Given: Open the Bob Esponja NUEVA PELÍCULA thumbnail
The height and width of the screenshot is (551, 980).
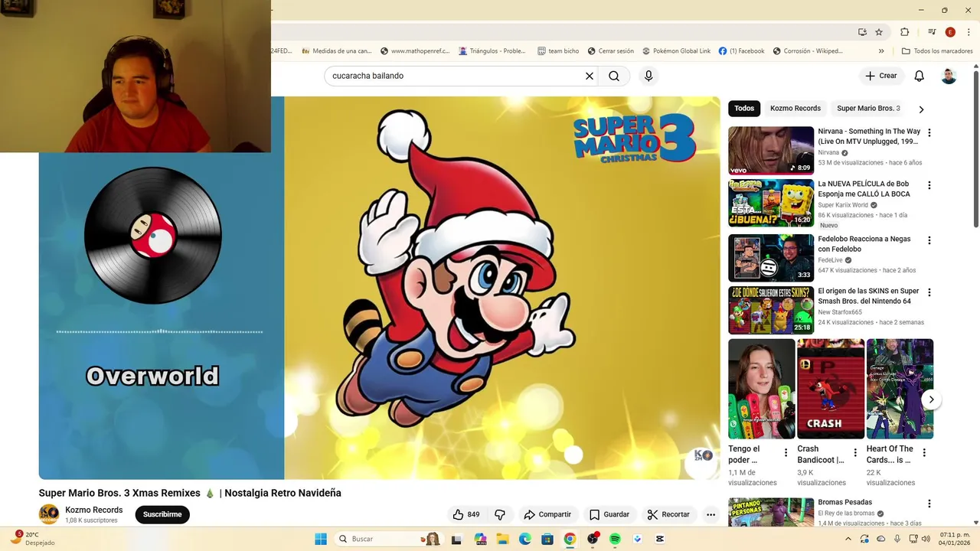Looking at the screenshot, I should [x=771, y=203].
